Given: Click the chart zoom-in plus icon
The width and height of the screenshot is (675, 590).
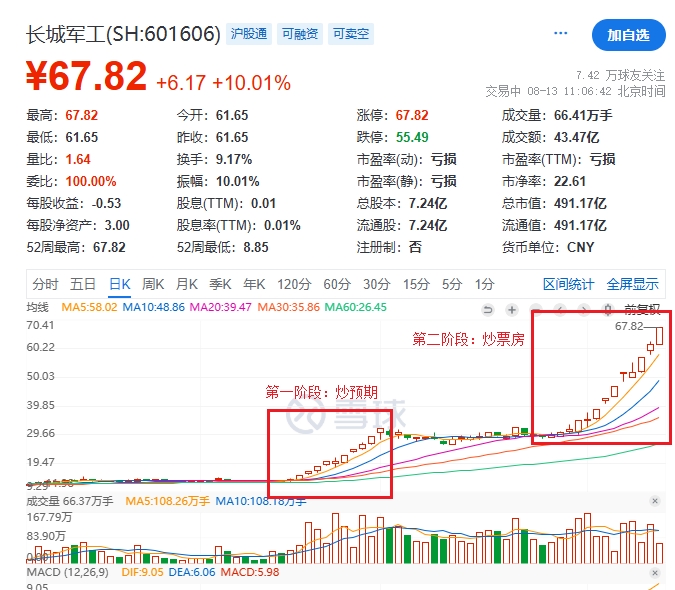Looking at the screenshot, I should pos(512,310).
